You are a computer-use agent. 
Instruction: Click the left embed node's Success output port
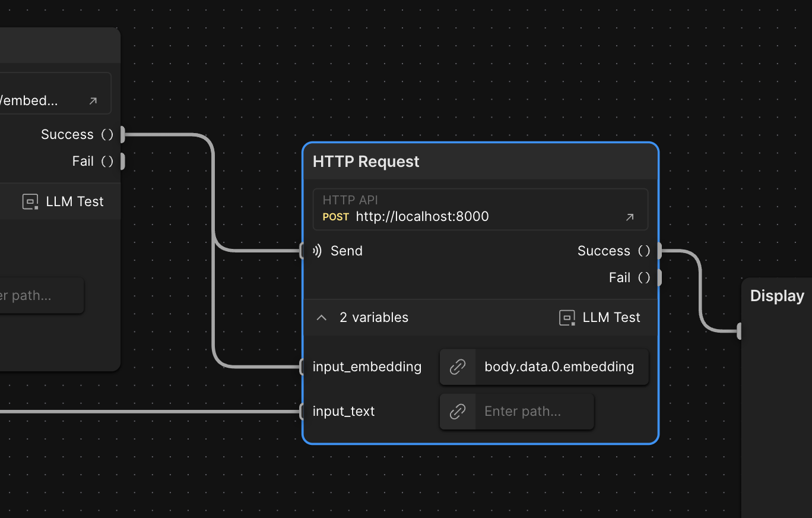click(122, 135)
